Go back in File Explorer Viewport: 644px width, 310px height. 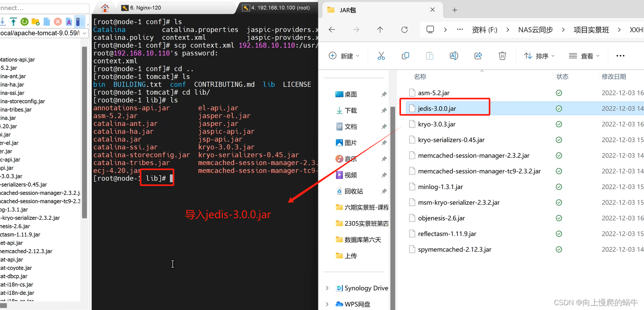(332, 29)
